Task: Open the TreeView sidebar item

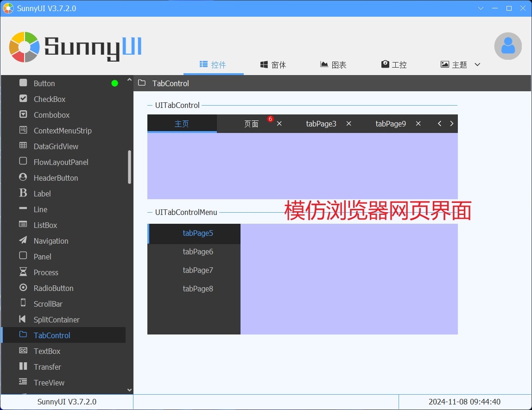Action: click(x=49, y=383)
